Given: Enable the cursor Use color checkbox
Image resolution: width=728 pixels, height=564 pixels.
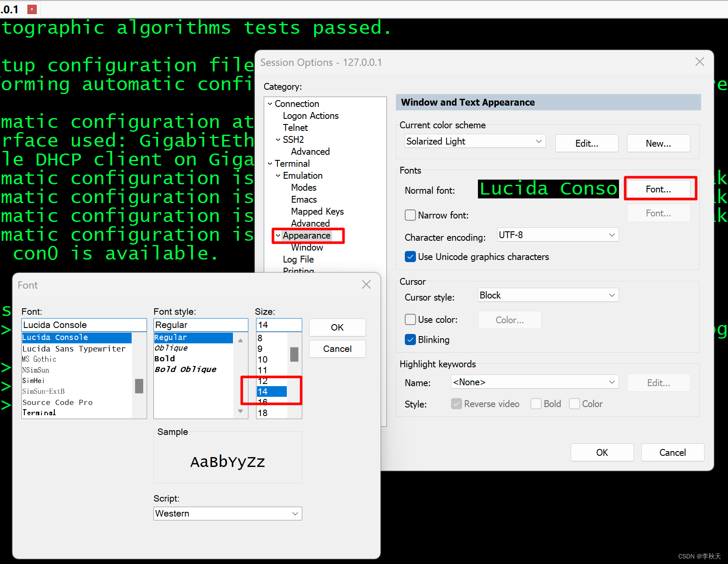Looking at the screenshot, I should click(x=410, y=319).
